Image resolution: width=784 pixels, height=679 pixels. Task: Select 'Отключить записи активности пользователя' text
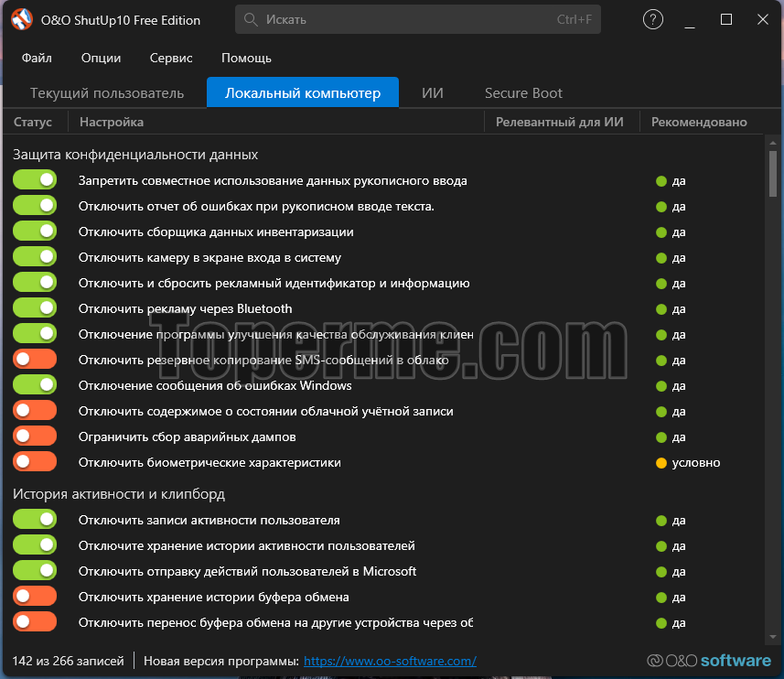[209, 520]
